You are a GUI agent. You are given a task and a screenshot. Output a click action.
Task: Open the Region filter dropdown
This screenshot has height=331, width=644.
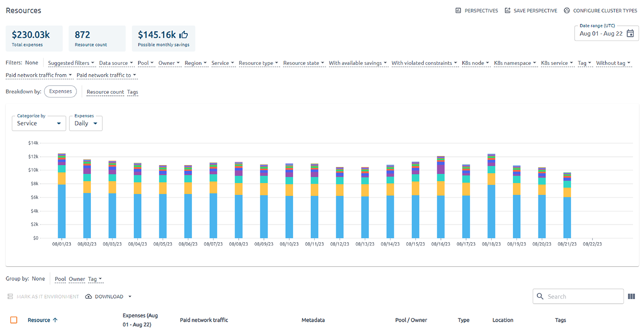tap(196, 63)
